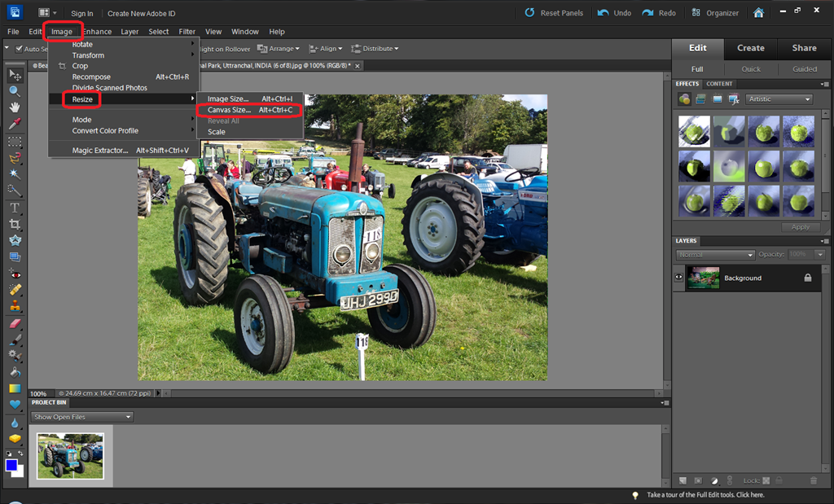The image size is (834, 504).
Task: Select the Hand tool
Action: pos(15,107)
